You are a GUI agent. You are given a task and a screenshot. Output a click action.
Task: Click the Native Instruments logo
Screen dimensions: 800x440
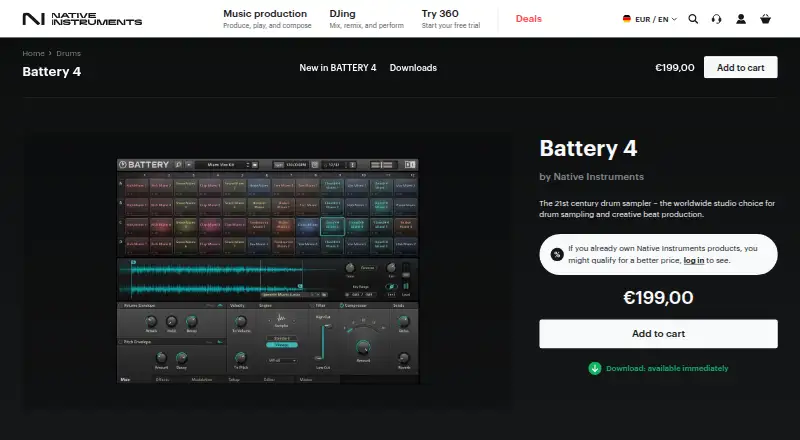click(x=82, y=19)
